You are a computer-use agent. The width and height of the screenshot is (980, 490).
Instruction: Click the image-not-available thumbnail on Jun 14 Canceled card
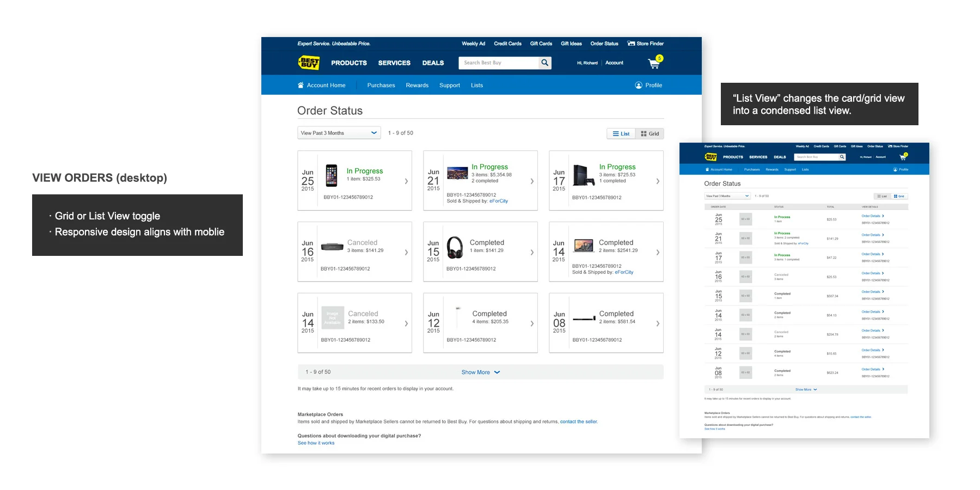coord(333,317)
